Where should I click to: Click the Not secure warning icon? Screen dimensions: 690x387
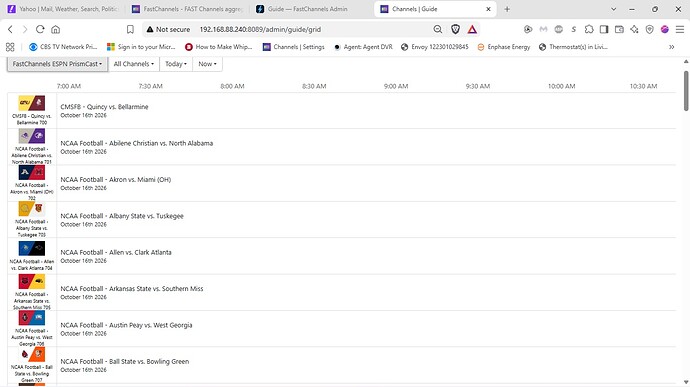click(x=150, y=29)
